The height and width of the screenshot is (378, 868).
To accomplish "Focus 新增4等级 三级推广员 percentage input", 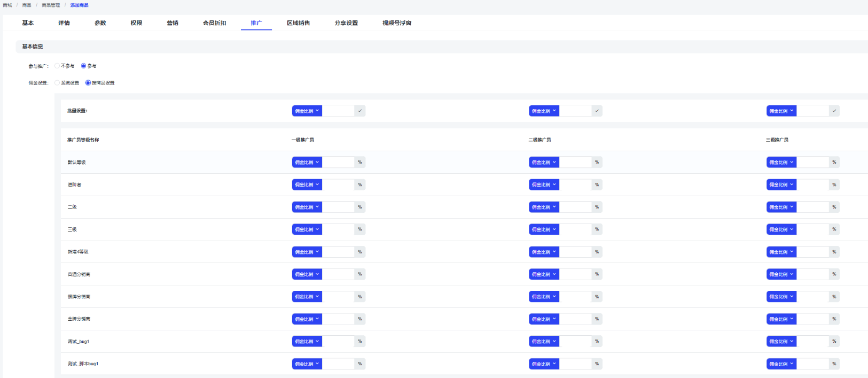I will [x=812, y=252].
